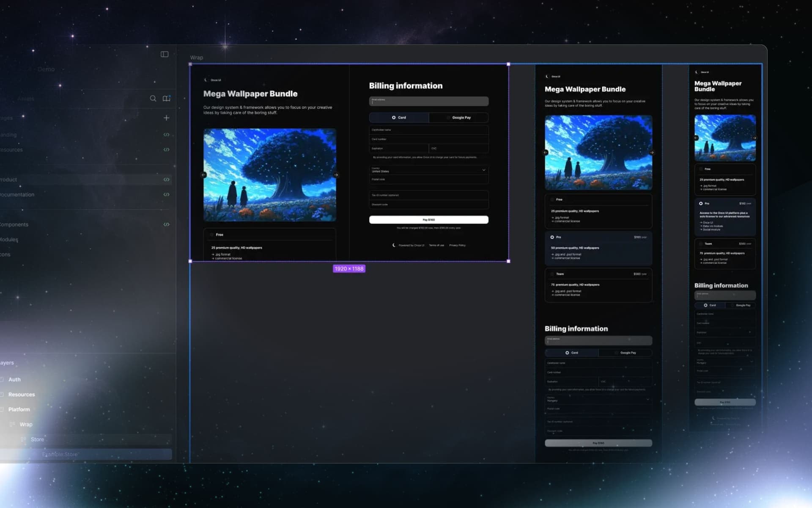This screenshot has width=812, height=508.
Task: Open search in the left panel
Action: tap(153, 98)
